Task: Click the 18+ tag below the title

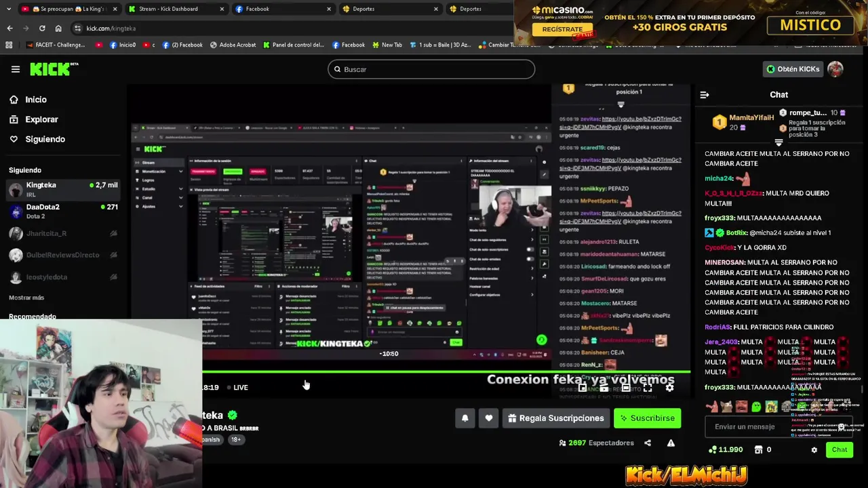Action: pos(236,439)
